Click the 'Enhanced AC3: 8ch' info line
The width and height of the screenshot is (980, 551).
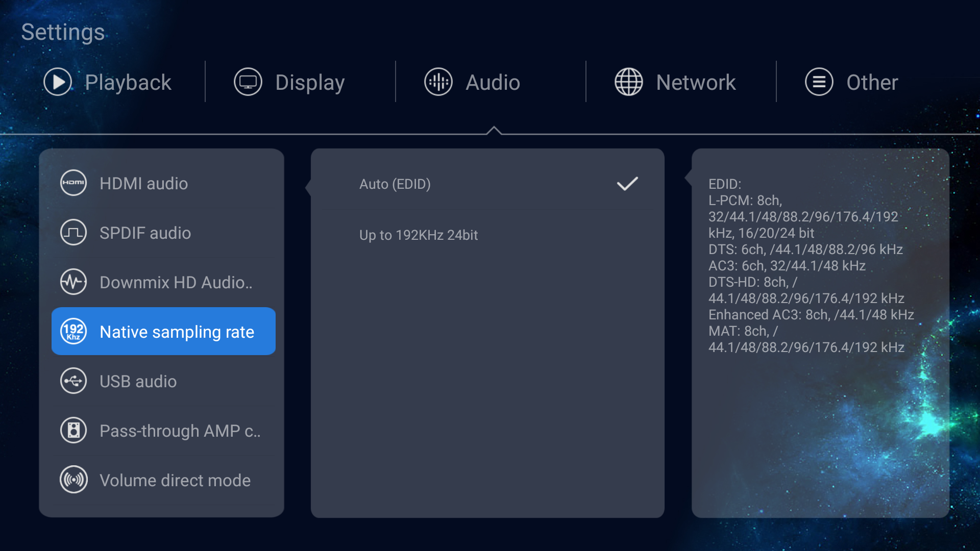tap(811, 314)
